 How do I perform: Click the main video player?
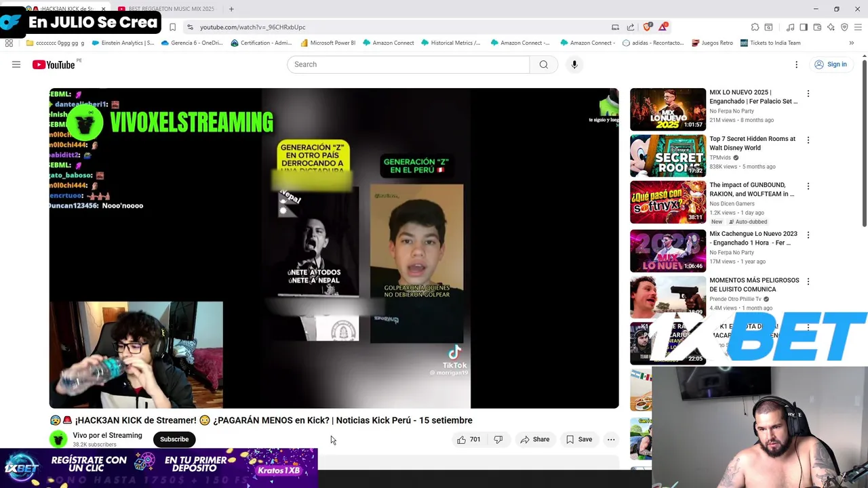pyautogui.click(x=334, y=248)
